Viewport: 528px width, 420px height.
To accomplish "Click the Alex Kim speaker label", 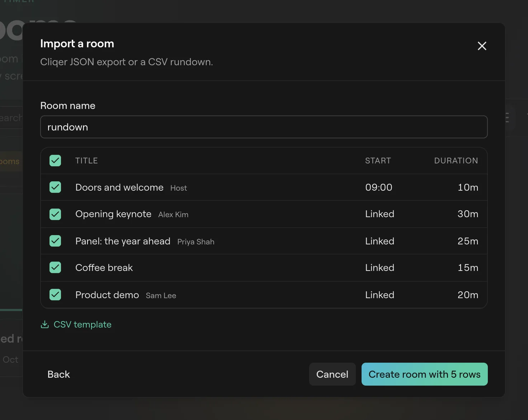I will pos(173,215).
